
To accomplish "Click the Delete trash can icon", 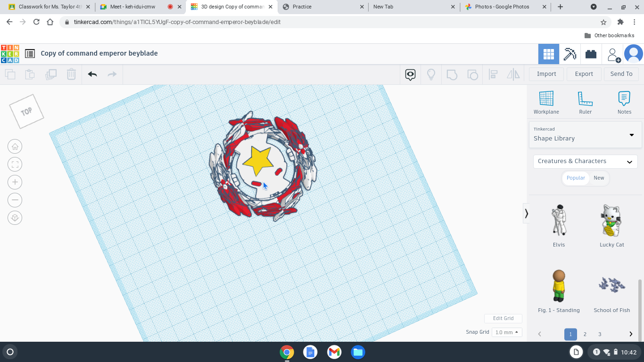I will pos(71,74).
